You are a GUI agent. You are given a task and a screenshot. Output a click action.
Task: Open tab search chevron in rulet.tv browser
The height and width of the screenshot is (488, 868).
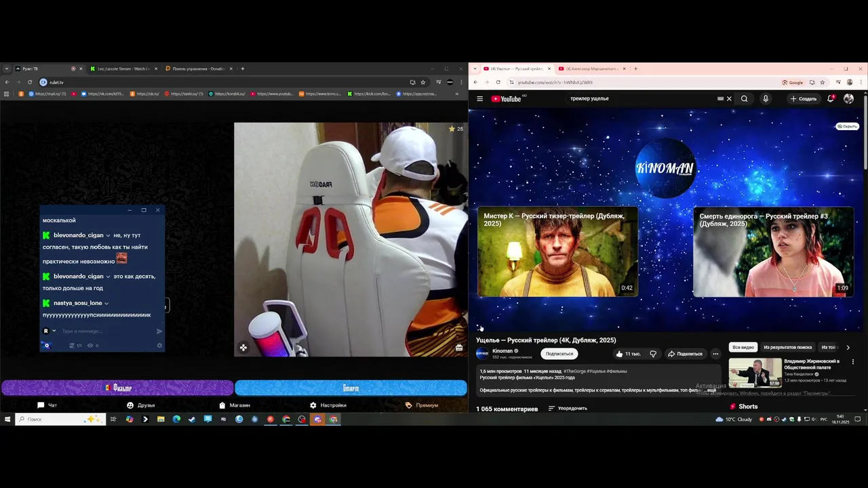click(x=7, y=68)
